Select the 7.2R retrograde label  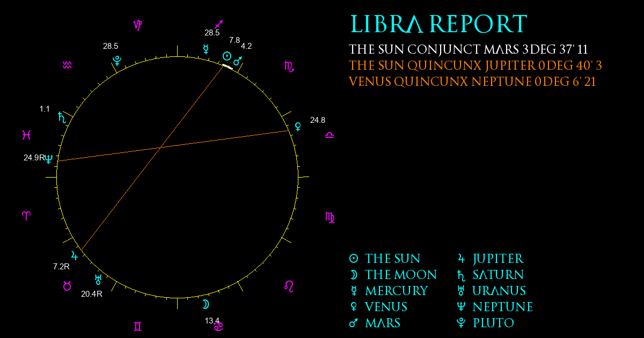click(x=62, y=266)
